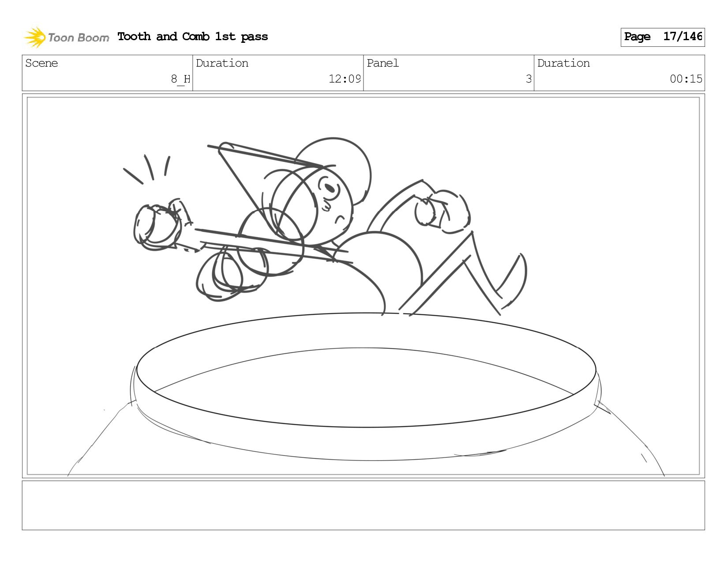Click the "Panel" header label
This screenshot has height=563, width=728.
tap(383, 63)
